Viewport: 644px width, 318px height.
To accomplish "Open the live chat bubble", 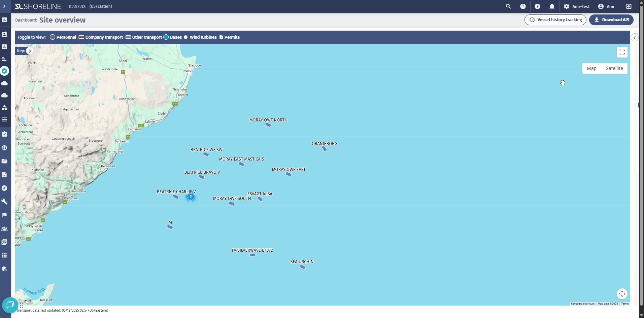I will [10, 305].
